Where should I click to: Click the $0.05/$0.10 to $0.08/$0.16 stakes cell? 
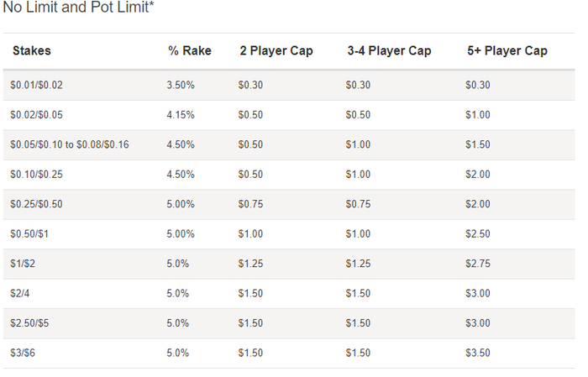[x=69, y=144]
